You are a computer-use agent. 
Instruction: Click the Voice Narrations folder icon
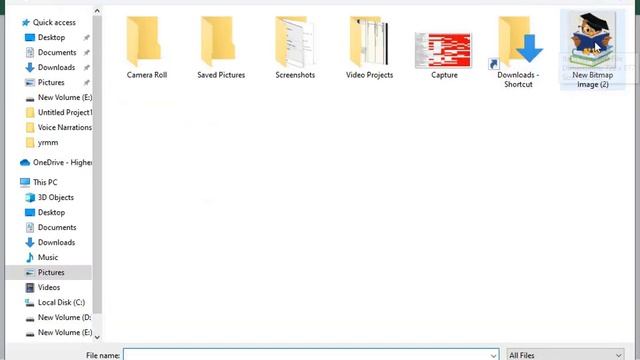(30, 127)
